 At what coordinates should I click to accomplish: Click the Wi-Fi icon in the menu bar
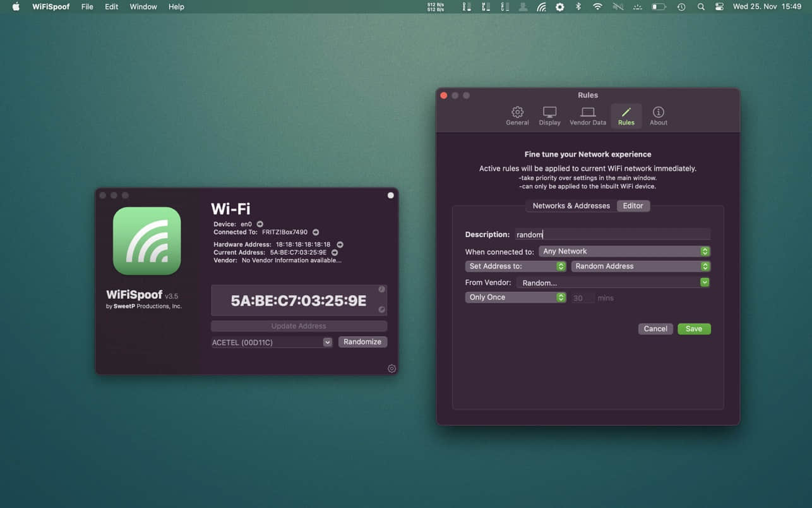(597, 7)
